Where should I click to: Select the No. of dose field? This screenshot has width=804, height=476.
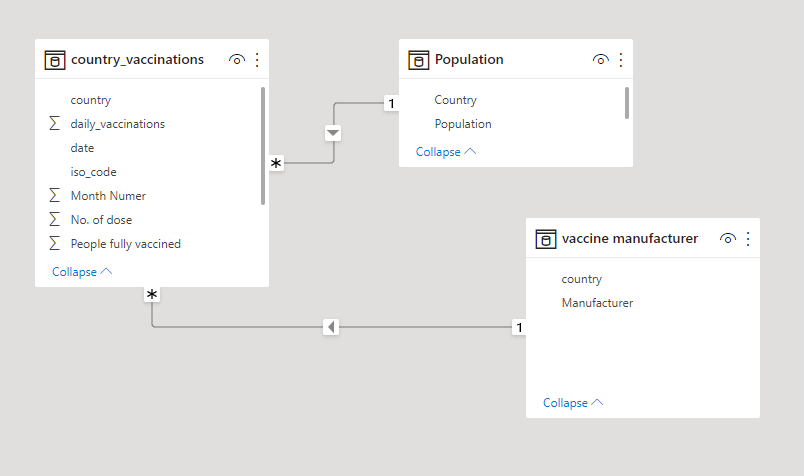pyautogui.click(x=101, y=220)
